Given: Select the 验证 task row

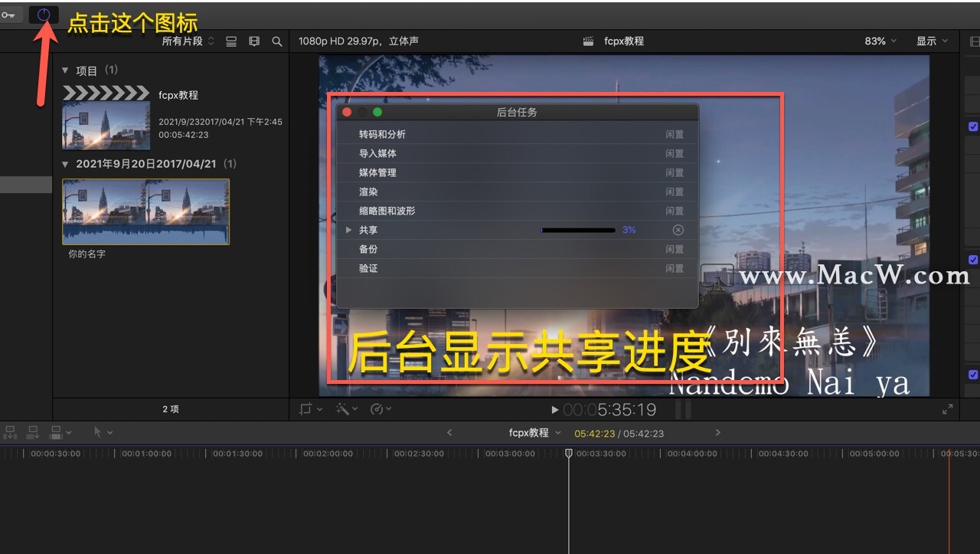Looking at the screenshot, I should tap(517, 268).
